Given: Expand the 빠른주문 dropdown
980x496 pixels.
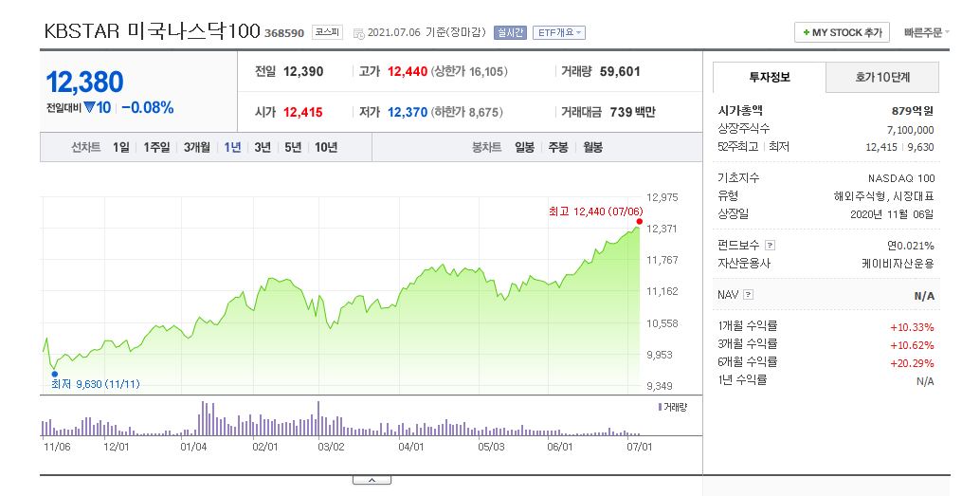Looking at the screenshot, I should (926, 32).
